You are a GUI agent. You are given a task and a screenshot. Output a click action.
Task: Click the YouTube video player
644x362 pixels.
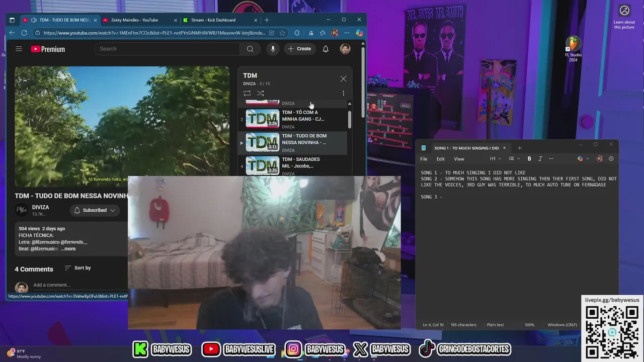pos(122,126)
